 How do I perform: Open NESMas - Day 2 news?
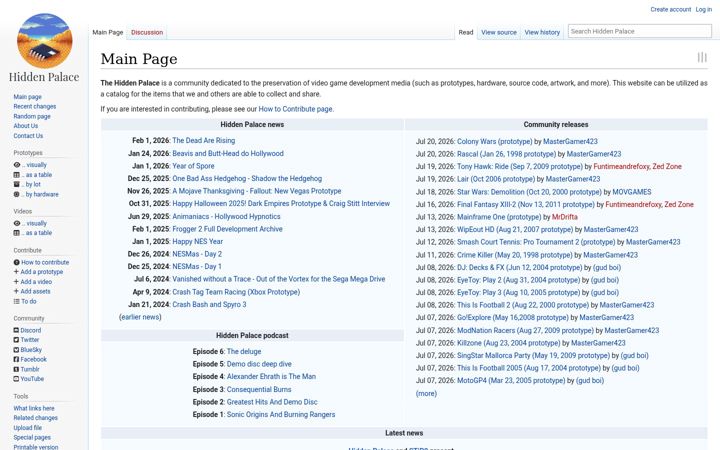[197, 254]
